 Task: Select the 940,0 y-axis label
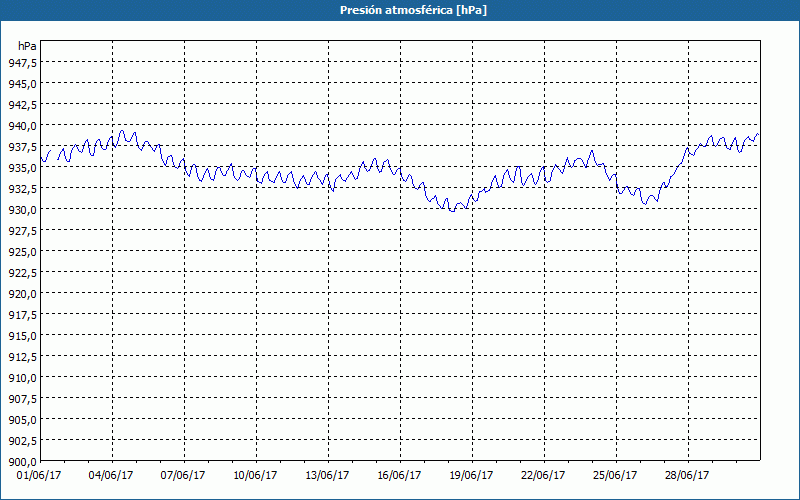tap(22, 126)
